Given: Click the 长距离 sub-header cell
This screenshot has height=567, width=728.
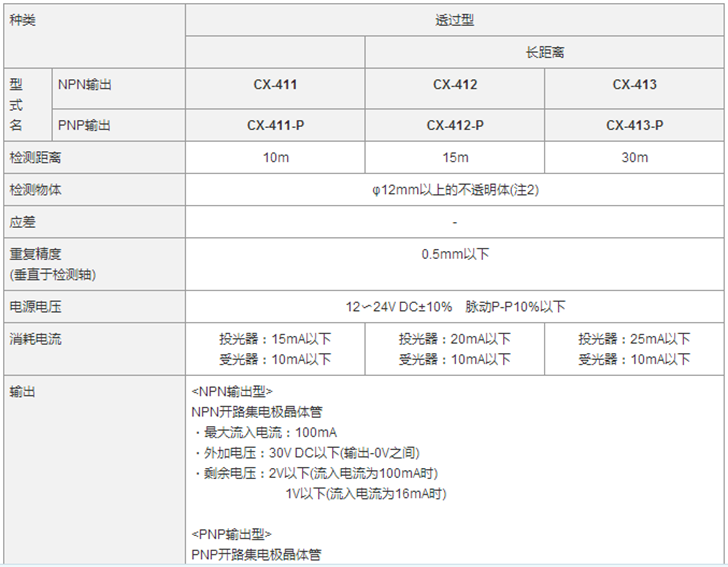Looking at the screenshot, I should click(545, 52).
